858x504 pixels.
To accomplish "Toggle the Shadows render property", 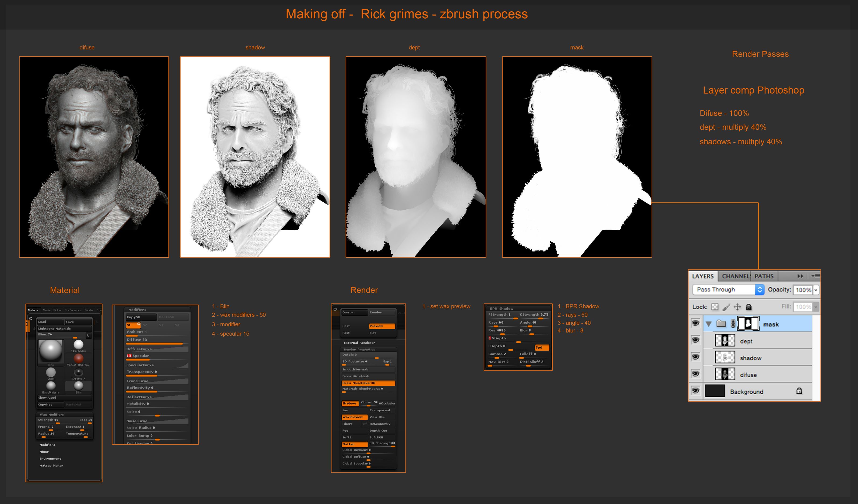I will click(x=350, y=403).
